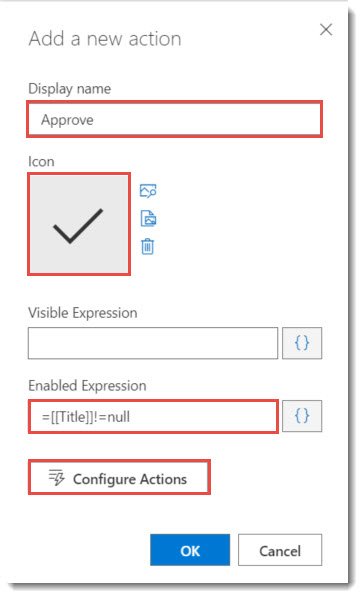Image resolution: width=363 pixels, height=598 pixels.
Task: Open expression builder for Visible Expression
Action: [302, 343]
